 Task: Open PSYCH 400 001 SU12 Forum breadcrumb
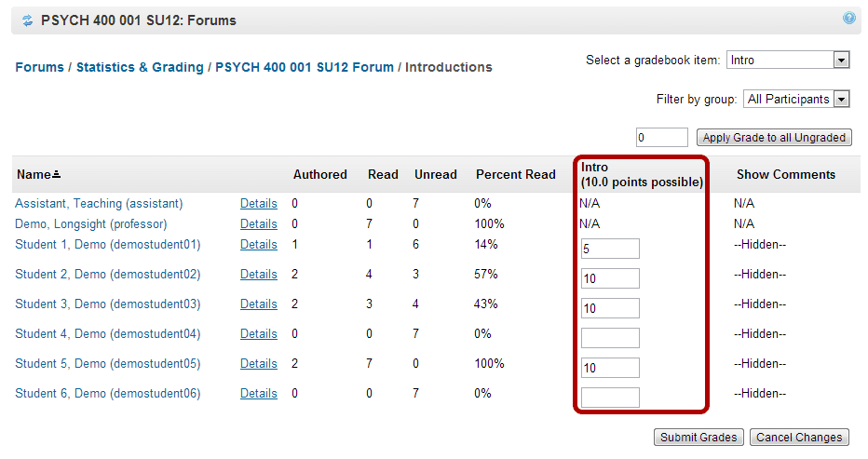(x=305, y=67)
